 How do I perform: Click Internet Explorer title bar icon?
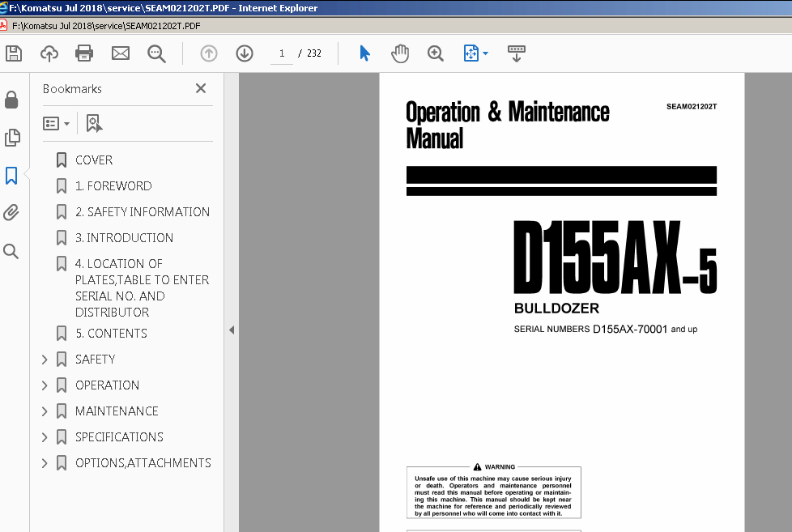coord(3,7)
